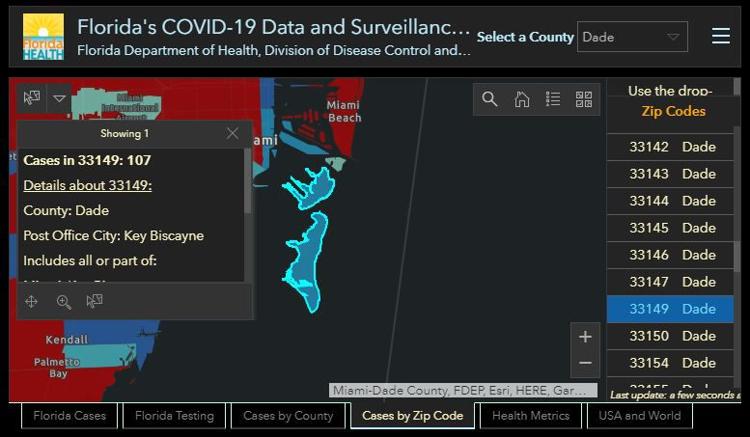Open the Cases by County tab
Screen dimensions: 750x437
pyautogui.click(x=288, y=415)
